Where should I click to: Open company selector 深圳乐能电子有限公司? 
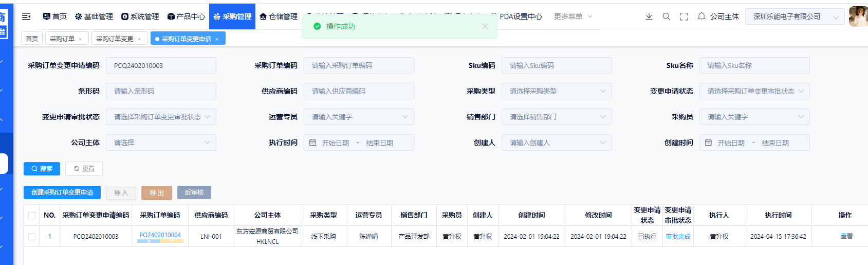(x=795, y=16)
